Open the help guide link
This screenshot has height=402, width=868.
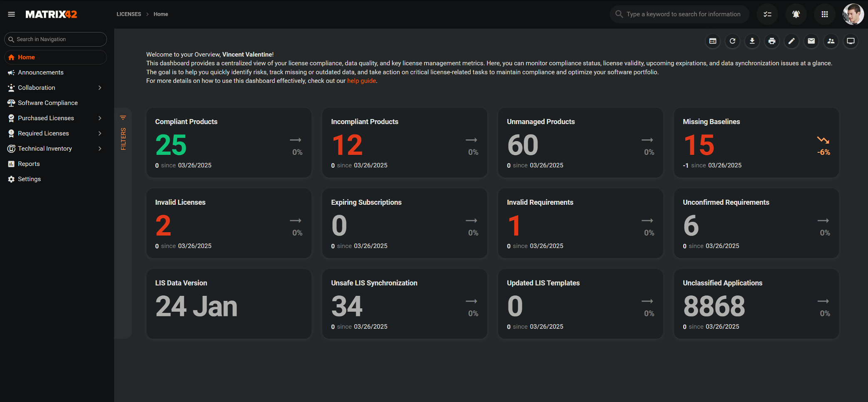[361, 81]
